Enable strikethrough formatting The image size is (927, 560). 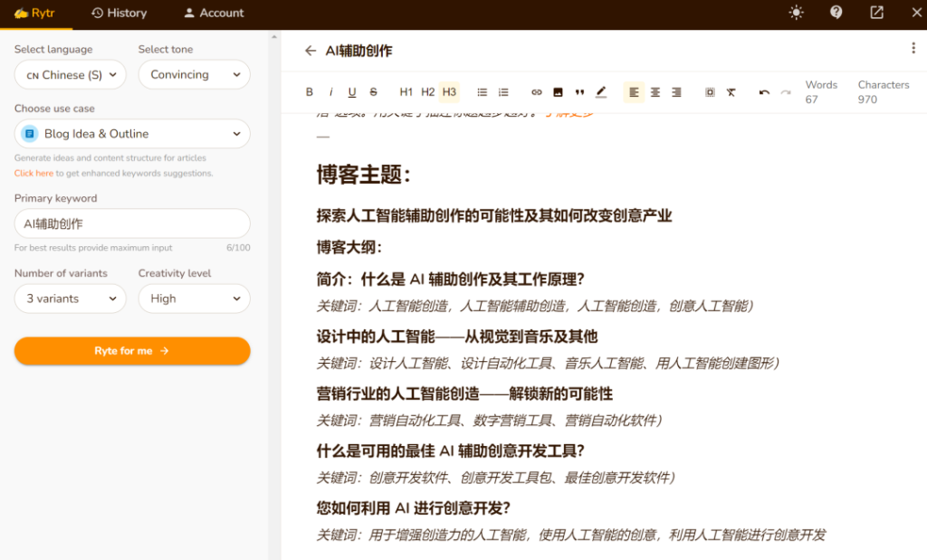pyautogui.click(x=373, y=91)
